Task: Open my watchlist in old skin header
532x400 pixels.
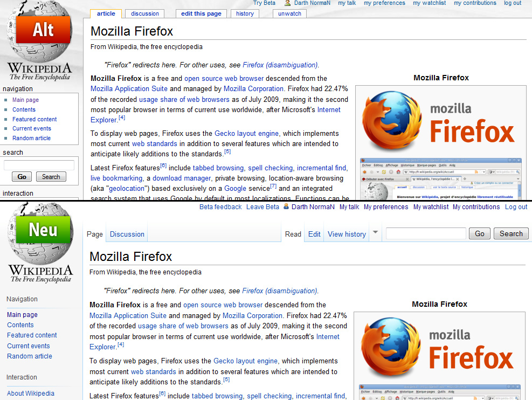Action: tap(429, 3)
